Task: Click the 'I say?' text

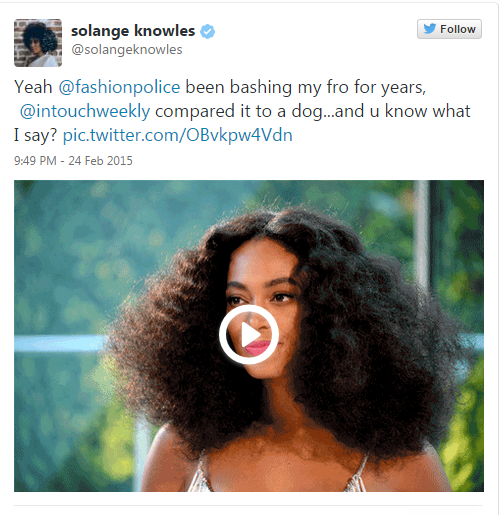Action: tap(36, 135)
